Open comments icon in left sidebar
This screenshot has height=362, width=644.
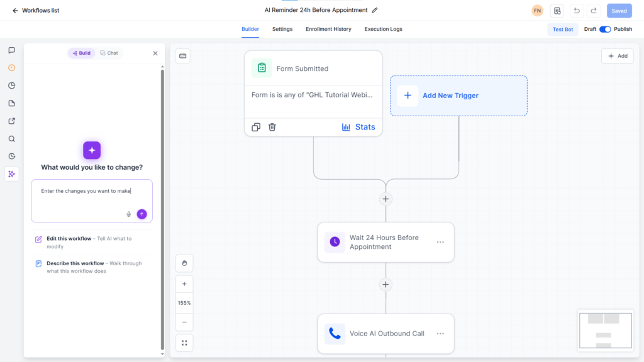[x=11, y=50]
